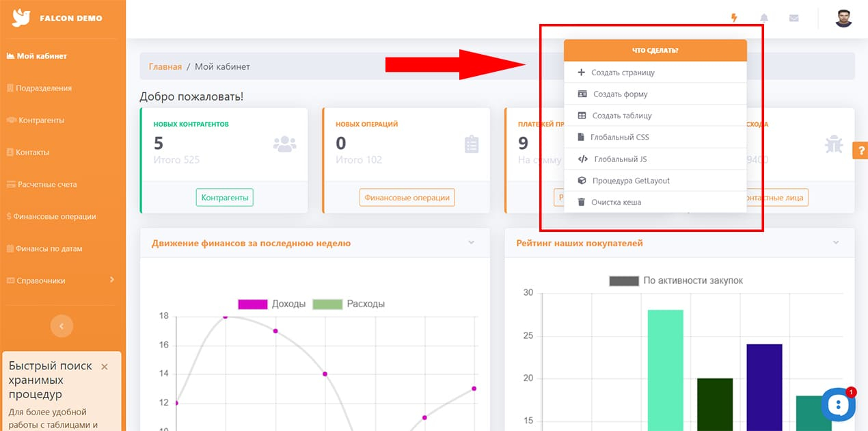Click the code icon beside Глобальный JS
Image resolution: width=868 pixels, height=431 pixels.
click(582, 159)
